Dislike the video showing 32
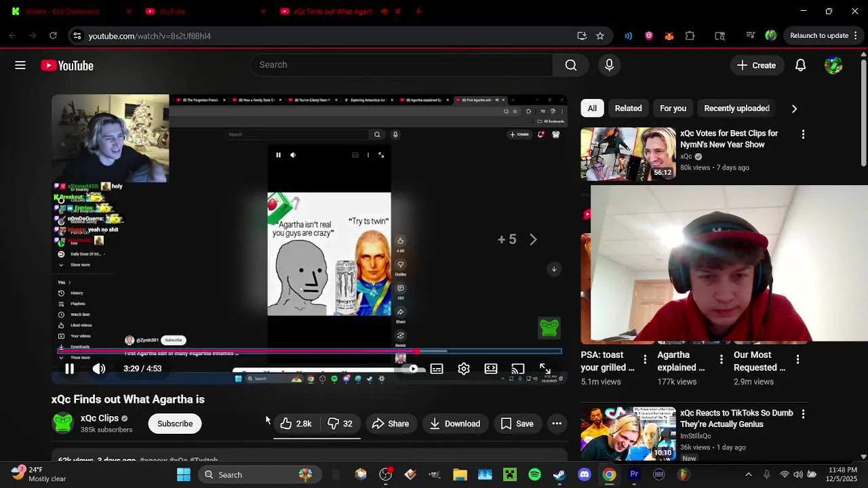The width and height of the screenshot is (868, 488). pyautogui.click(x=340, y=424)
